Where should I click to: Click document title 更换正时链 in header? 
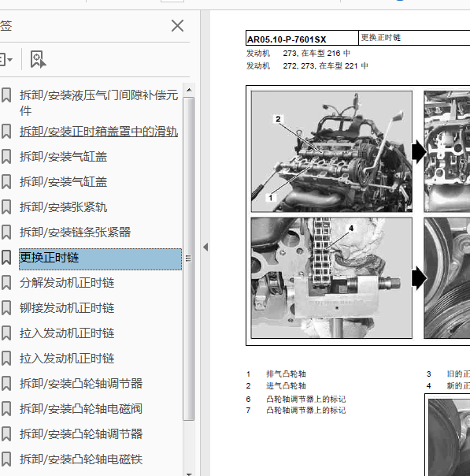(381, 37)
